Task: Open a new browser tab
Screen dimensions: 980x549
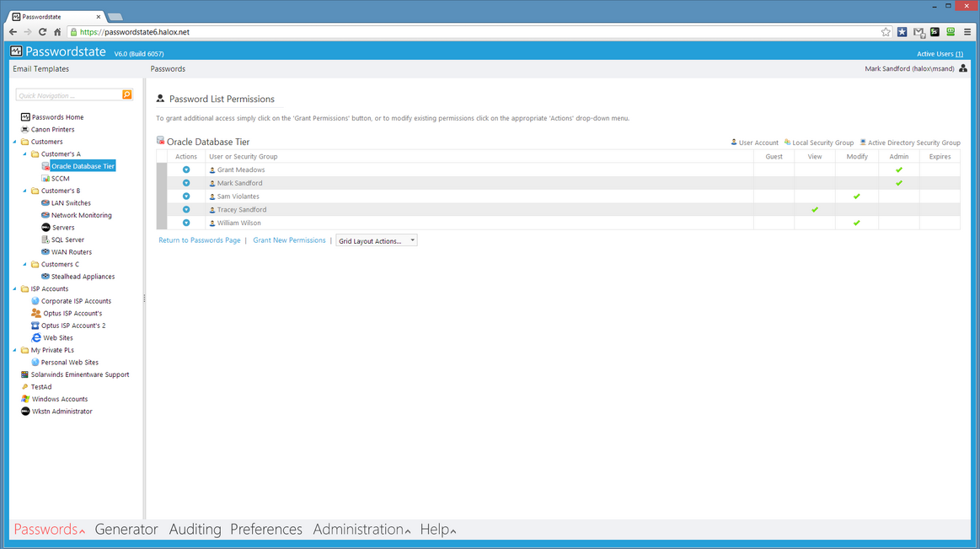Action: coord(115,17)
